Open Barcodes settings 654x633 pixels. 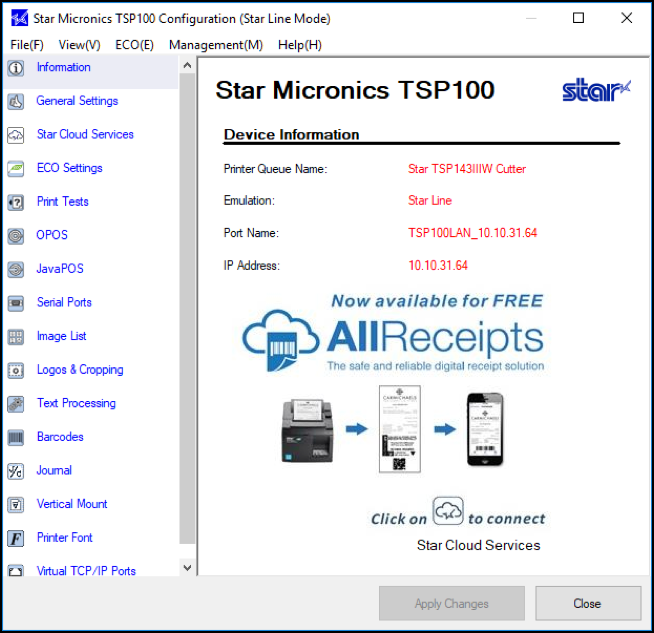[60, 437]
